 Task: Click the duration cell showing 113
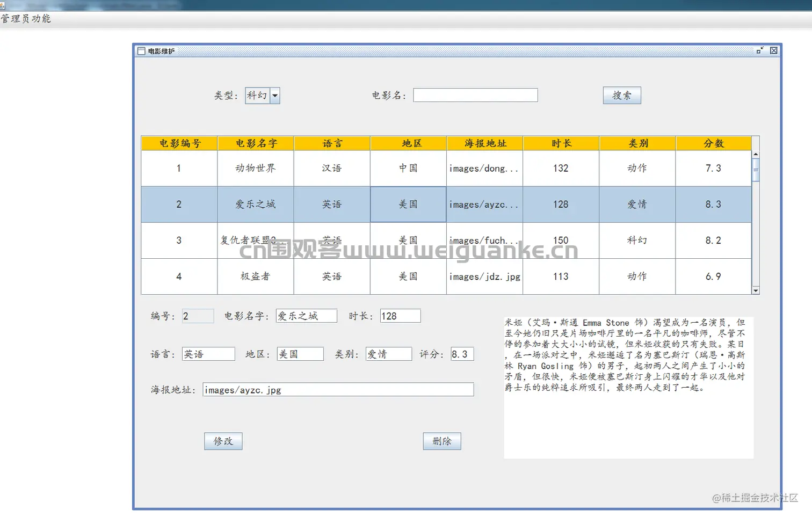[x=561, y=276]
